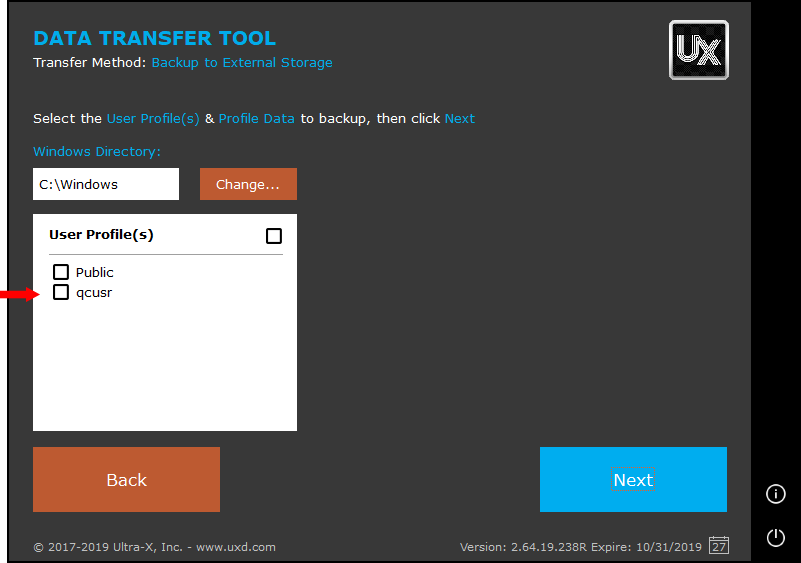Image resolution: width=801 pixels, height=563 pixels.
Task: Click the Backup to External Storage link
Action: 241,63
